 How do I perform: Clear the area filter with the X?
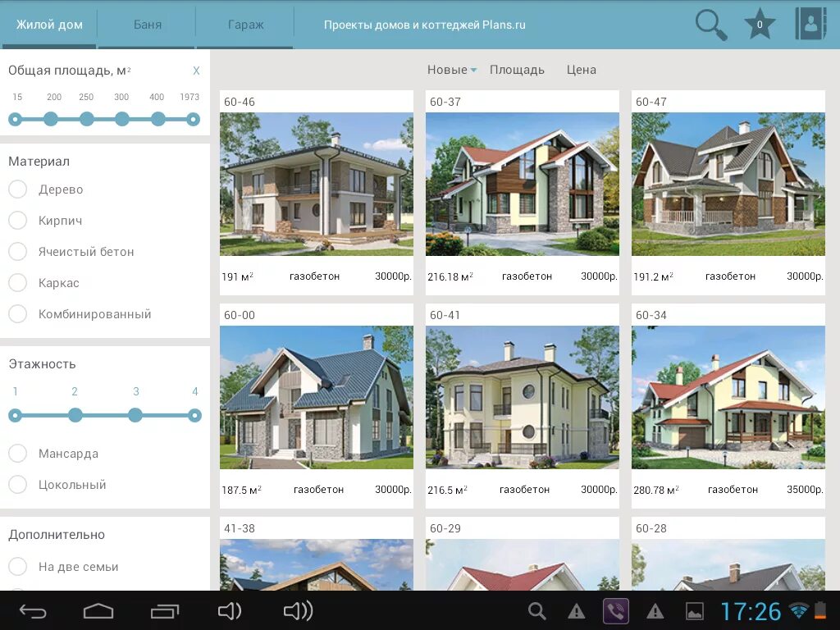click(196, 71)
